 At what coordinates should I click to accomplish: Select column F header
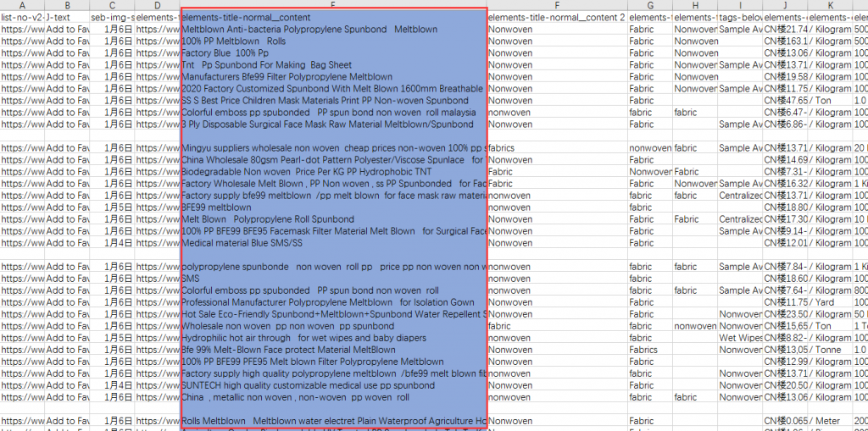pos(558,5)
